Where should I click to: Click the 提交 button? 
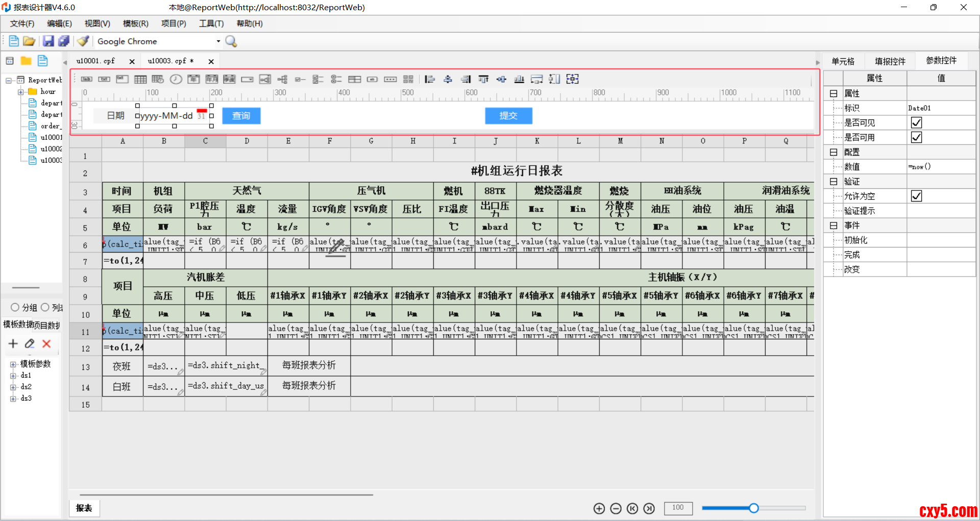[508, 116]
